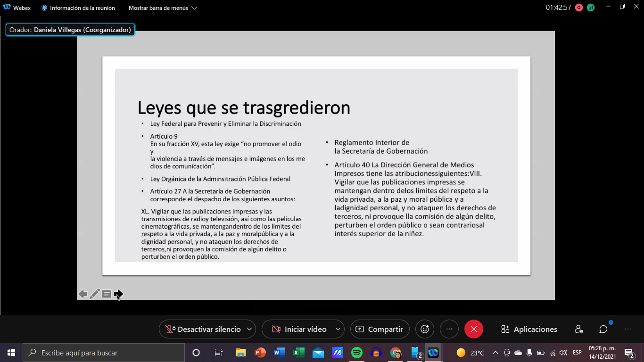Open the chat panel bubble icon
The height and width of the screenshot is (362, 644).
603,329
